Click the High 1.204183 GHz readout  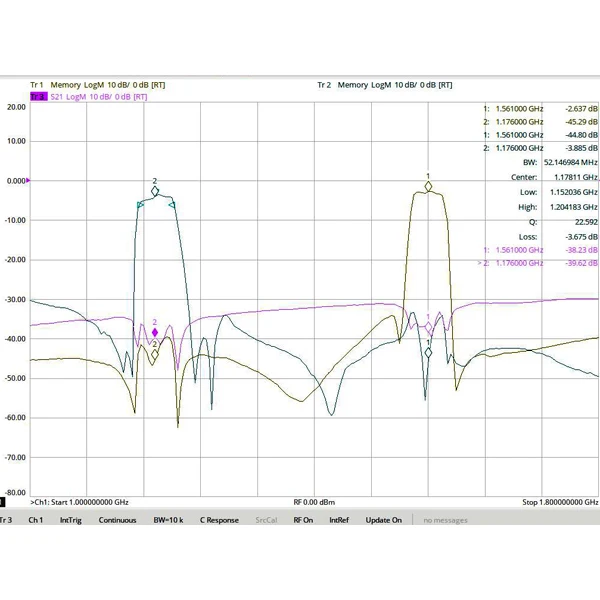click(558, 207)
